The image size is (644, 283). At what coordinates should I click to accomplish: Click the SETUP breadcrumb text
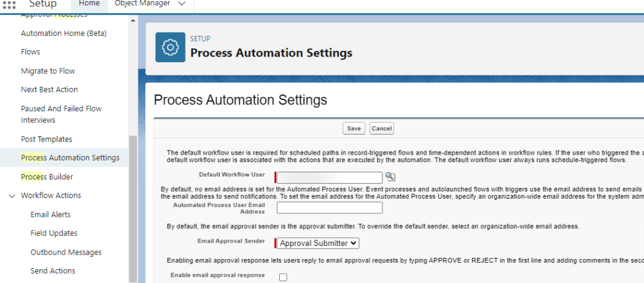coord(200,38)
